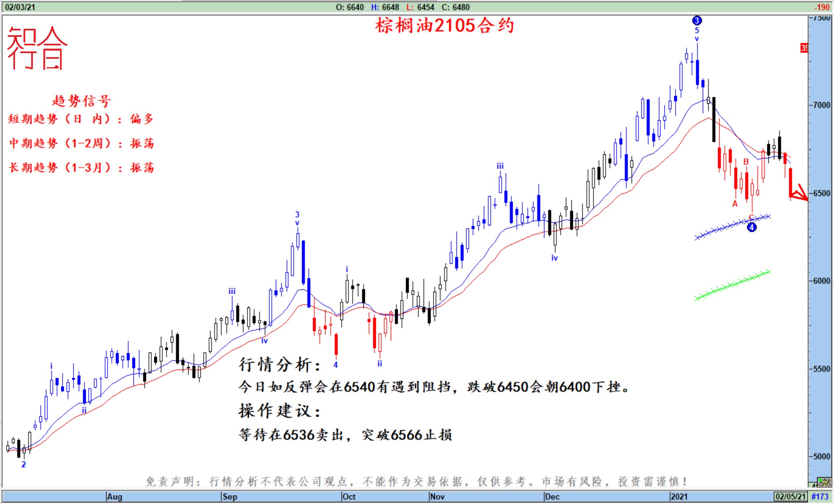Click the chart title 棕榈油2105合约
This screenshot has width=834, height=504.
pos(444,26)
